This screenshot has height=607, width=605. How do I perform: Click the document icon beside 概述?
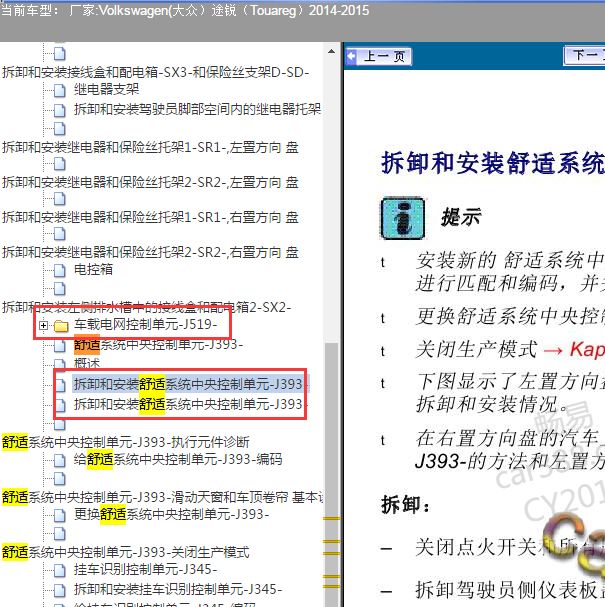pos(60,364)
